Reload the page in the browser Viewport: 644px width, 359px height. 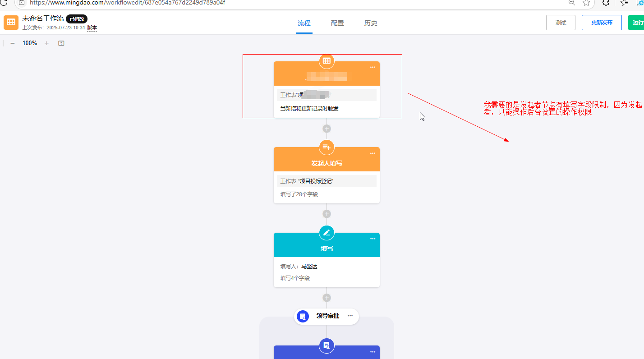pos(4,2)
